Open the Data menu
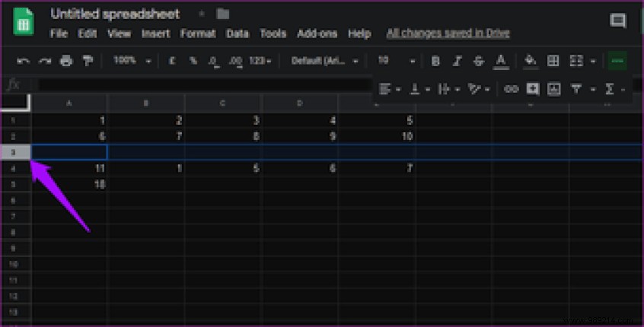The width and height of the screenshot is (644, 327). coord(238,33)
